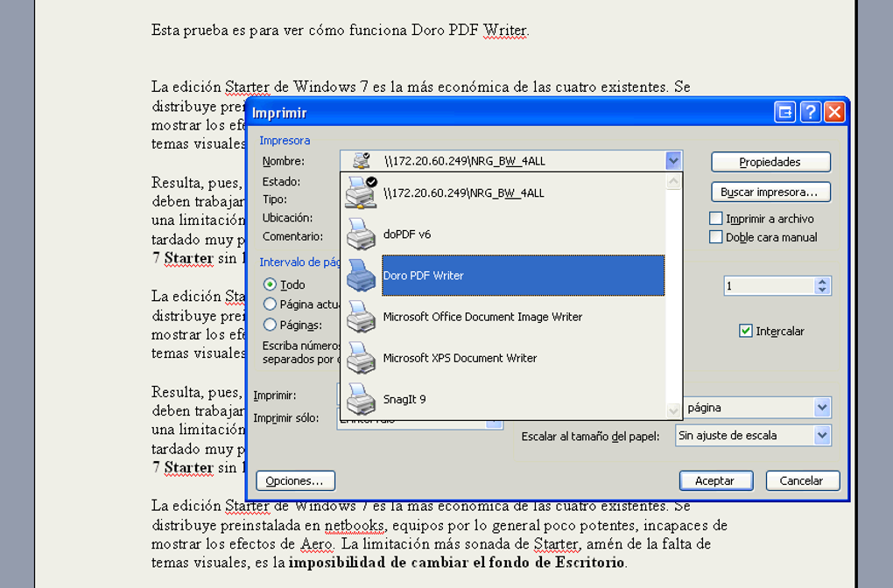Uncheck the Intercalar checkbox

[746, 331]
